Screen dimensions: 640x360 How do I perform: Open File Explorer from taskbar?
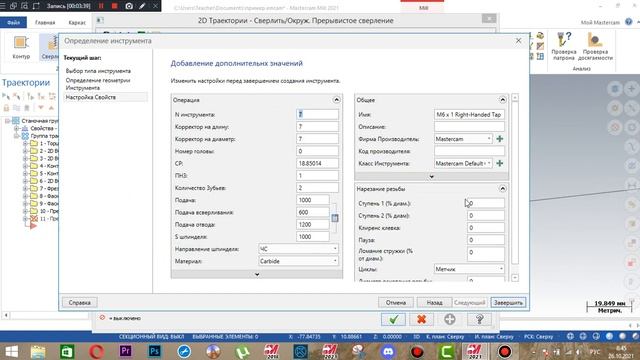pos(38,351)
